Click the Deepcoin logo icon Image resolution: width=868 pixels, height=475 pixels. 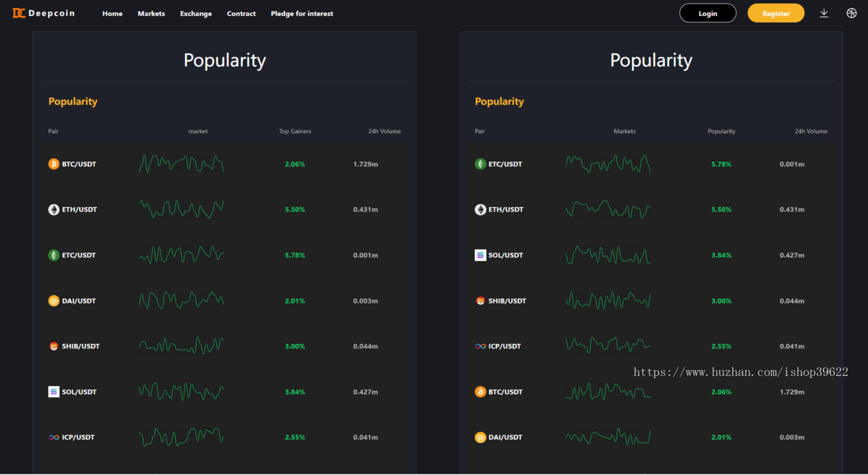pyautogui.click(x=18, y=13)
